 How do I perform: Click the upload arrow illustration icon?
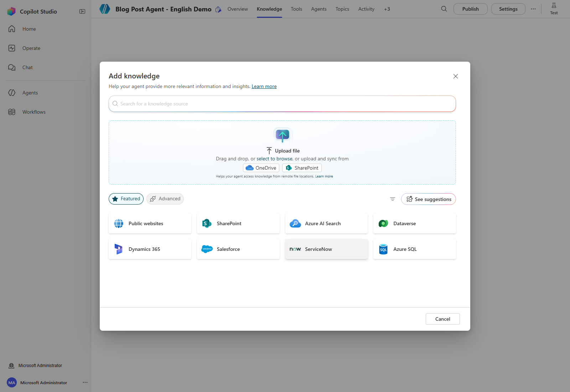coord(283,135)
